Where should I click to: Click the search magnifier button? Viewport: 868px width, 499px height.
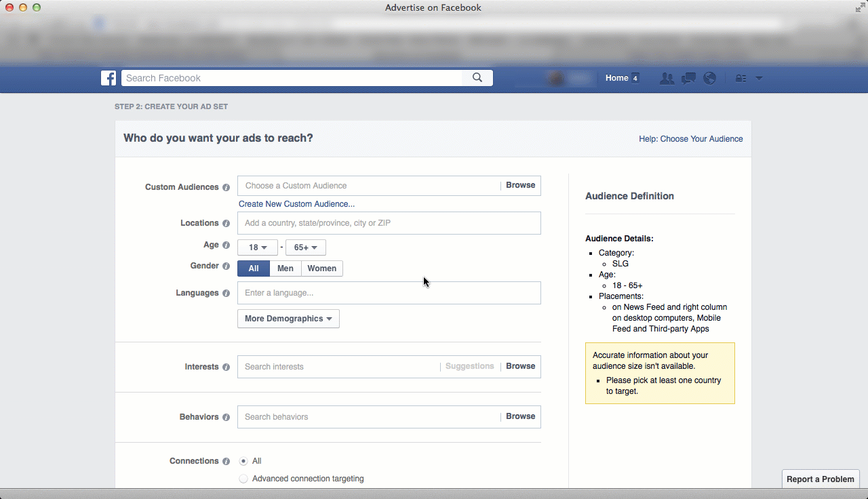pos(477,78)
